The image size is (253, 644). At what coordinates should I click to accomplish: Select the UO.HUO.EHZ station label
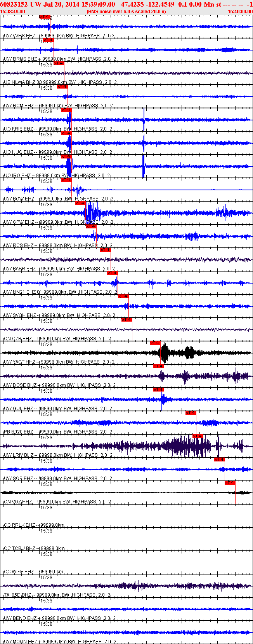tap(58, 152)
